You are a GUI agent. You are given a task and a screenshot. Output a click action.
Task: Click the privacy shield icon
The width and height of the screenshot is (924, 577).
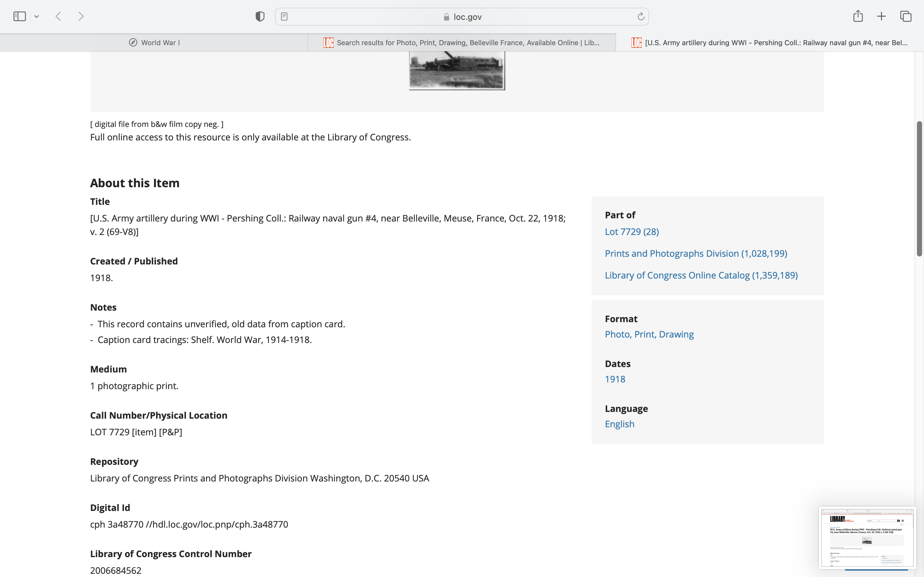(x=260, y=16)
